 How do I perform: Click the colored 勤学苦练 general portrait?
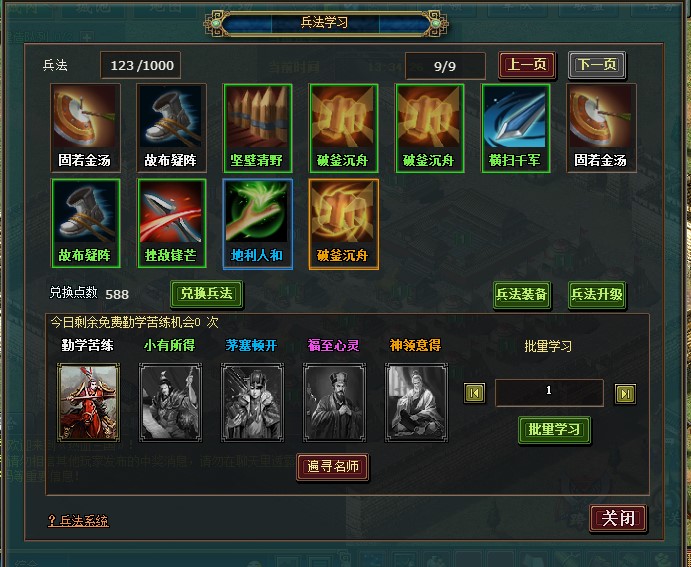88,402
